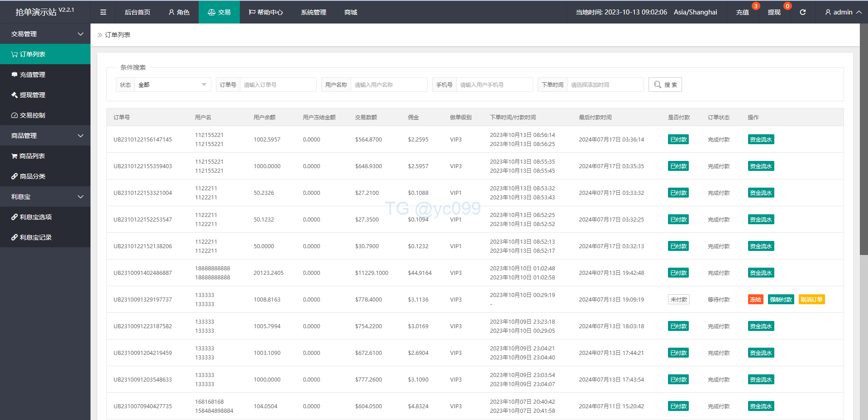868x420 pixels.
Task: Open 充值 notifications with red badge
Action: 742,12
